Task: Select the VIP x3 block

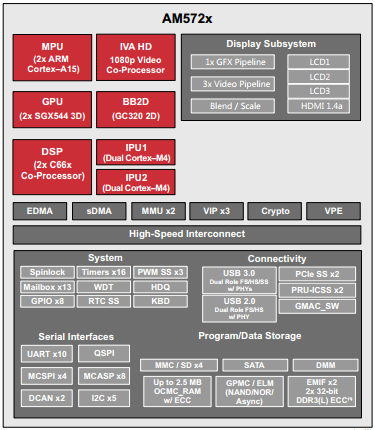Action: tap(216, 211)
